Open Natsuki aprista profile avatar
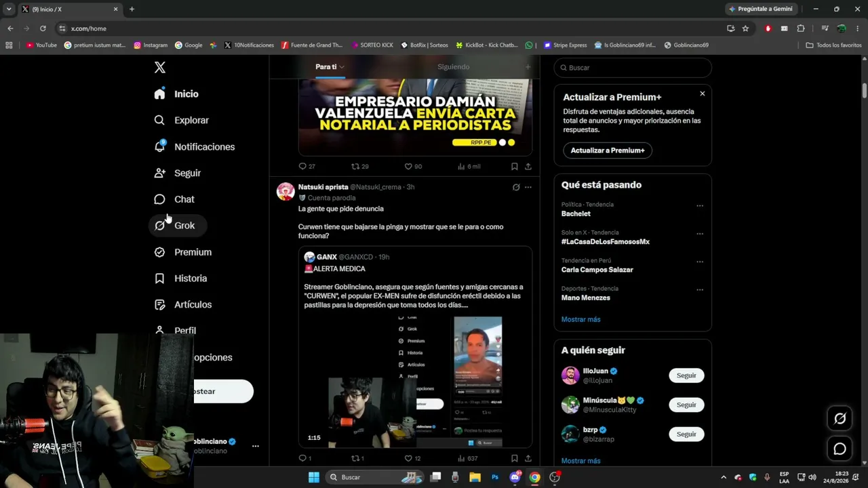Viewport: 868px width, 488px height. point(285,191)
